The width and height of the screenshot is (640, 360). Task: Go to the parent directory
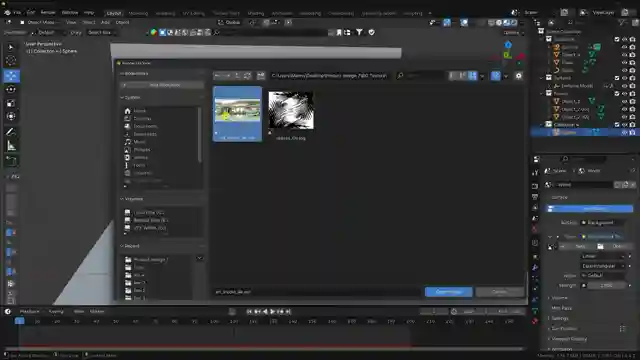[x=238, y=76]
